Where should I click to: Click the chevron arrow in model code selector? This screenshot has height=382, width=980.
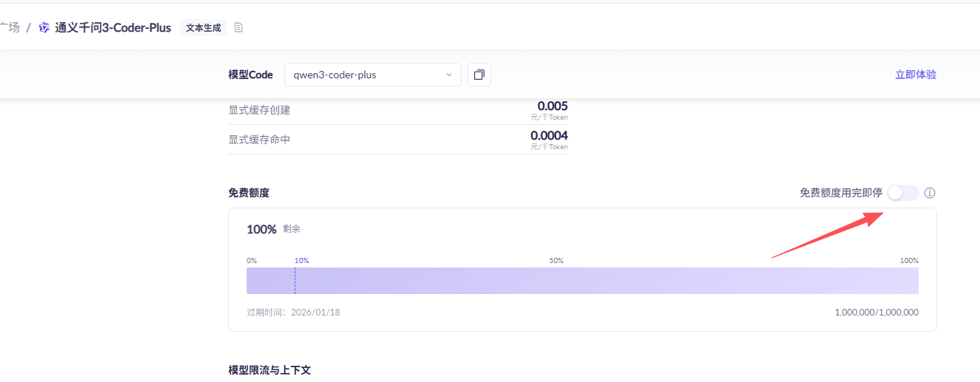(x=449, y=75)
